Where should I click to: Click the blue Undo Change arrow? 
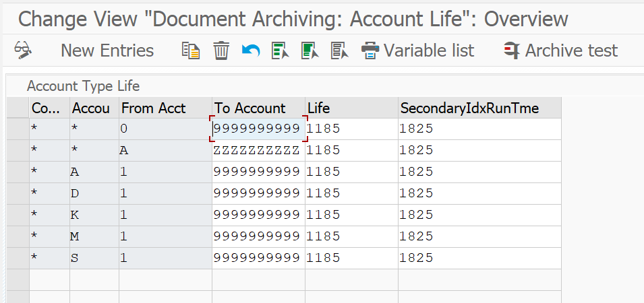tap(251, 50)
